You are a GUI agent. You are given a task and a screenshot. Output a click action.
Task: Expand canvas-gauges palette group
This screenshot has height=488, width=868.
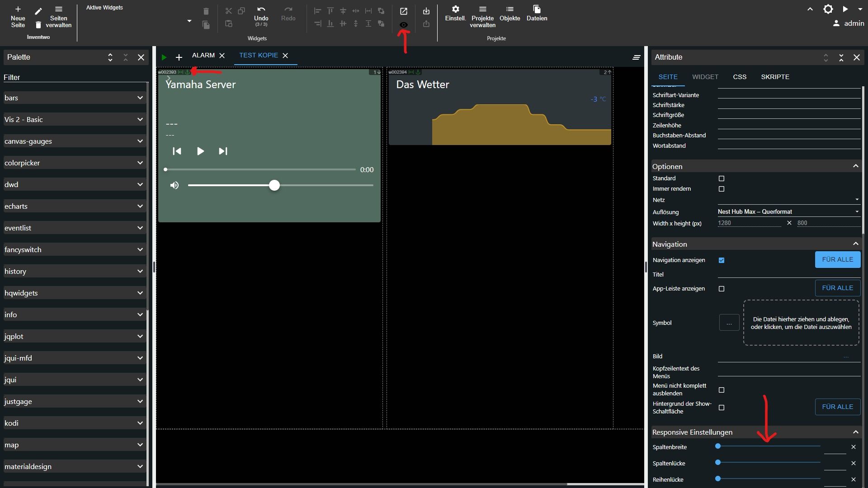click(x=75, y=141)
